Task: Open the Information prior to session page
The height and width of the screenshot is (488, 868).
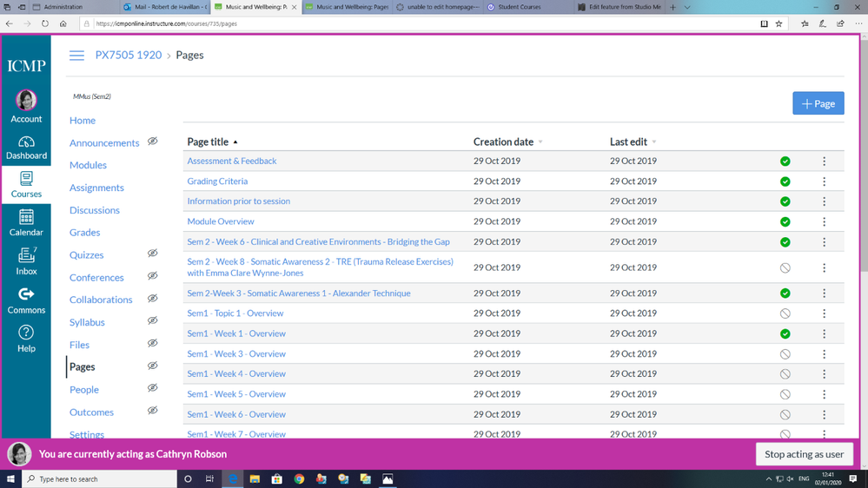Action: [x=238, y=201]
